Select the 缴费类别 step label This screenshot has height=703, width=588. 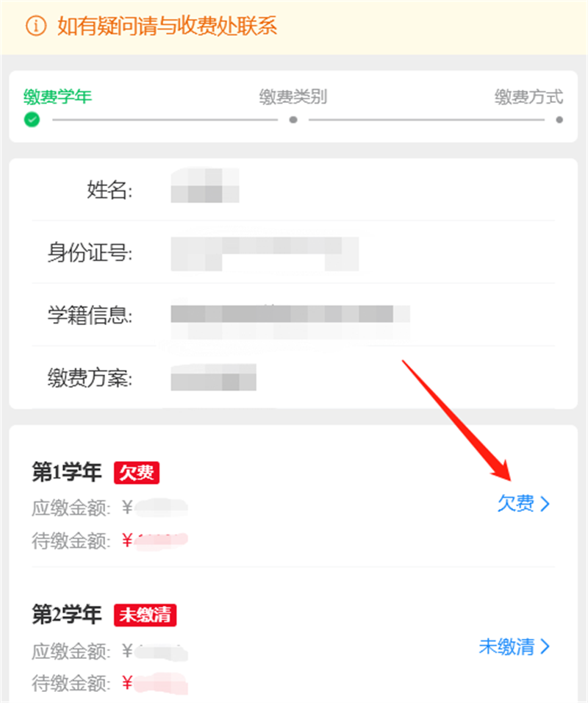(x=293, y=96)
